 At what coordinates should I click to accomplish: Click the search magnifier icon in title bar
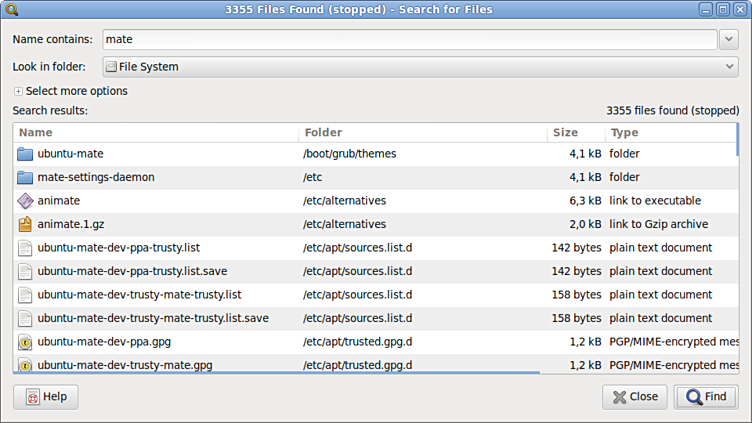coord(11,9)
